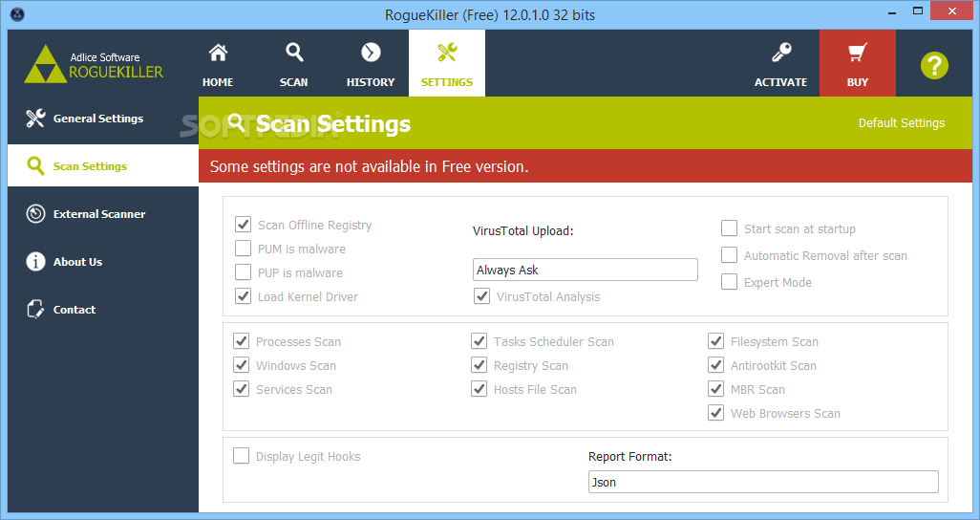Toggle Filesystem Scan checkbox

tap(716, 341)
